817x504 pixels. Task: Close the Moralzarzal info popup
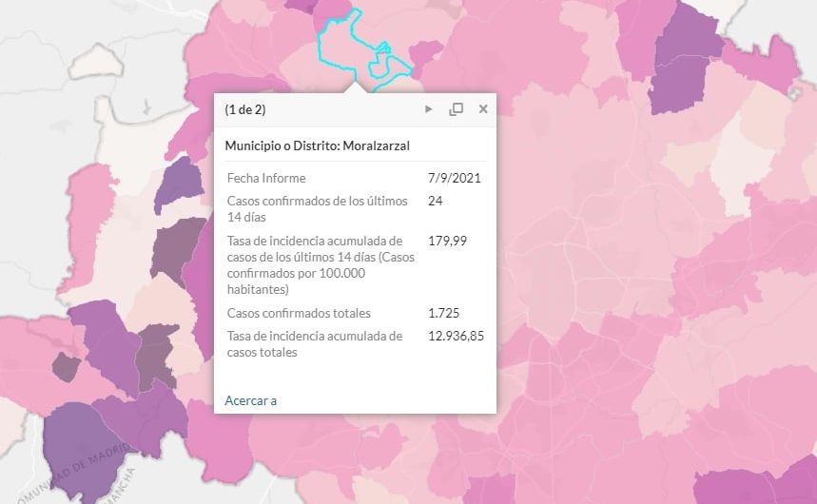pyautogui.click(x=483, y=109)
